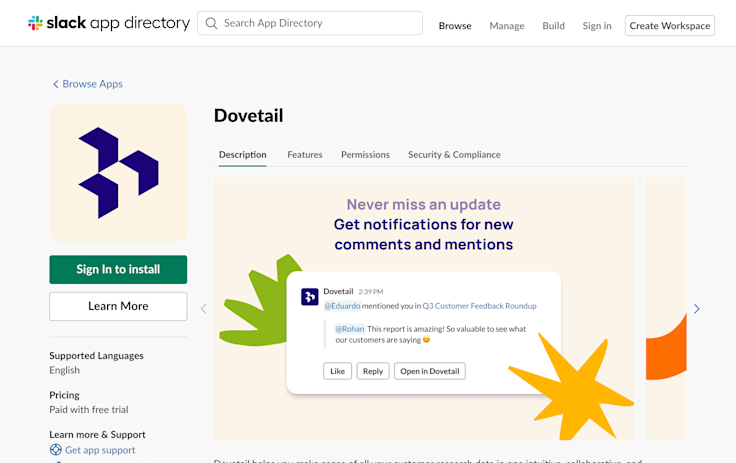Click Open in Dovetail button
The width and height of the screenshot is (736, 463).
(x=430, y=371)
